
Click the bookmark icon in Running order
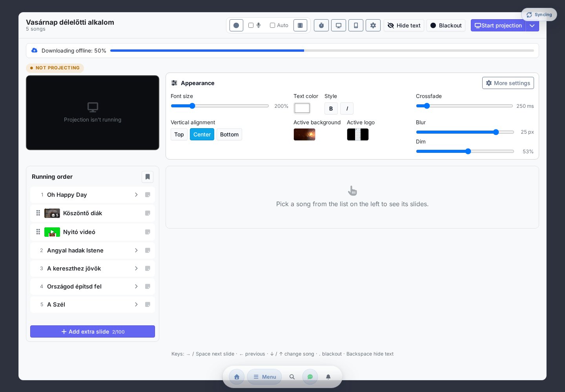[x=148, y=177]
